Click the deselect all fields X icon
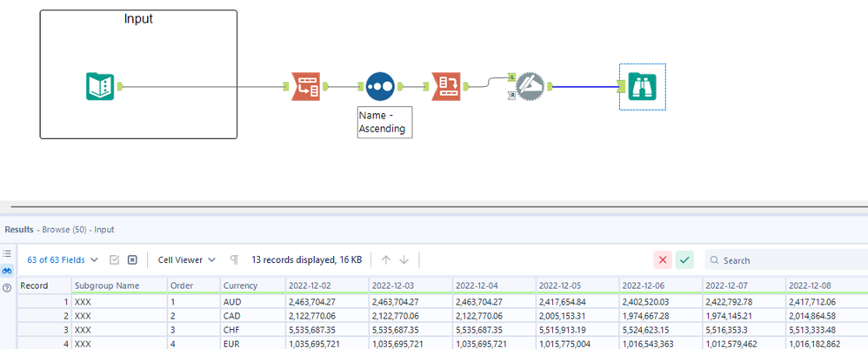The height and width of the screenshot is (349, 868). click(132, 260)
